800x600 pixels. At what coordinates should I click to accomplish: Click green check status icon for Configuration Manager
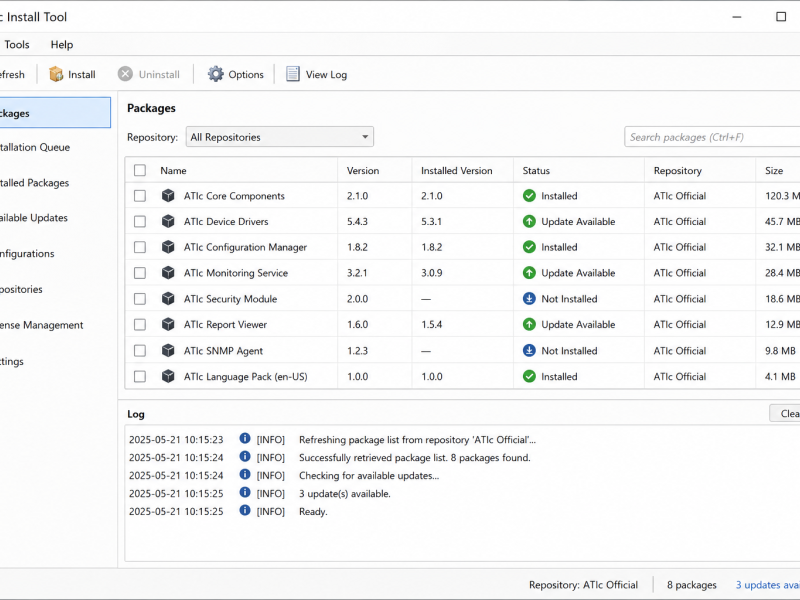529,247
